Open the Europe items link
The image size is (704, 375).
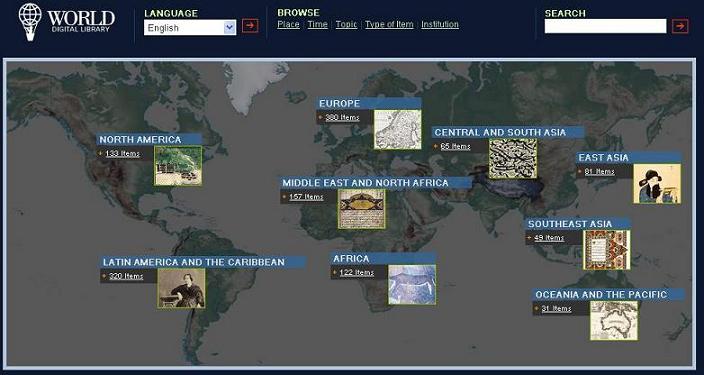click(342, 117)
